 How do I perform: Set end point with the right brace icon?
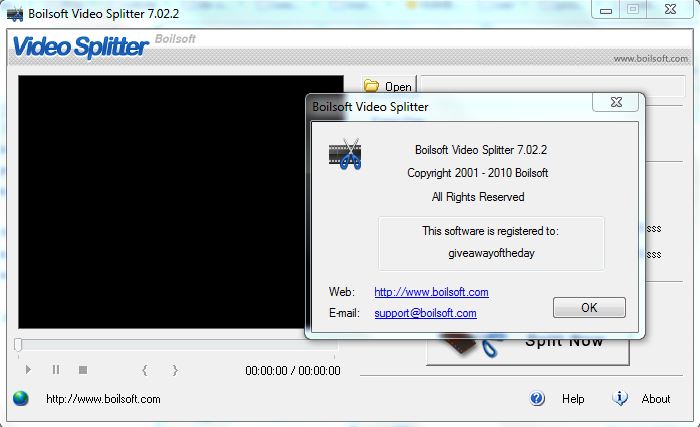(x=175, y=370)
